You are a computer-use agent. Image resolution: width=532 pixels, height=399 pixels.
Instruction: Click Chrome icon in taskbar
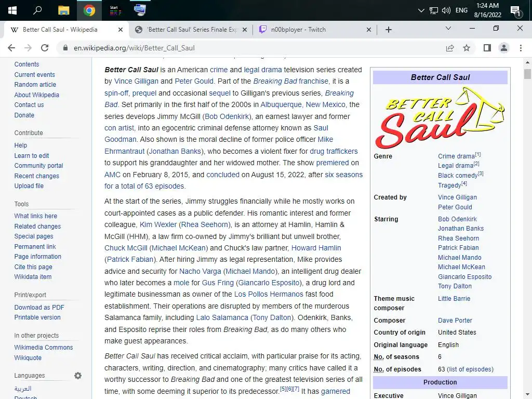coord(89,10)
